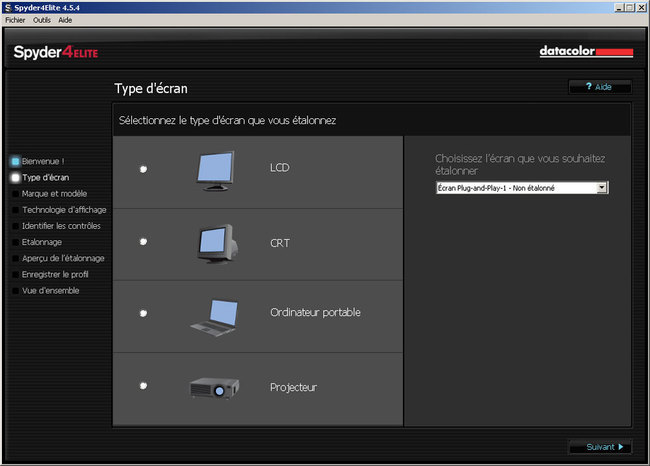This screenshot has height=466, width=650.
Task: Open the Fichier menu
Action: coord(15,20)
